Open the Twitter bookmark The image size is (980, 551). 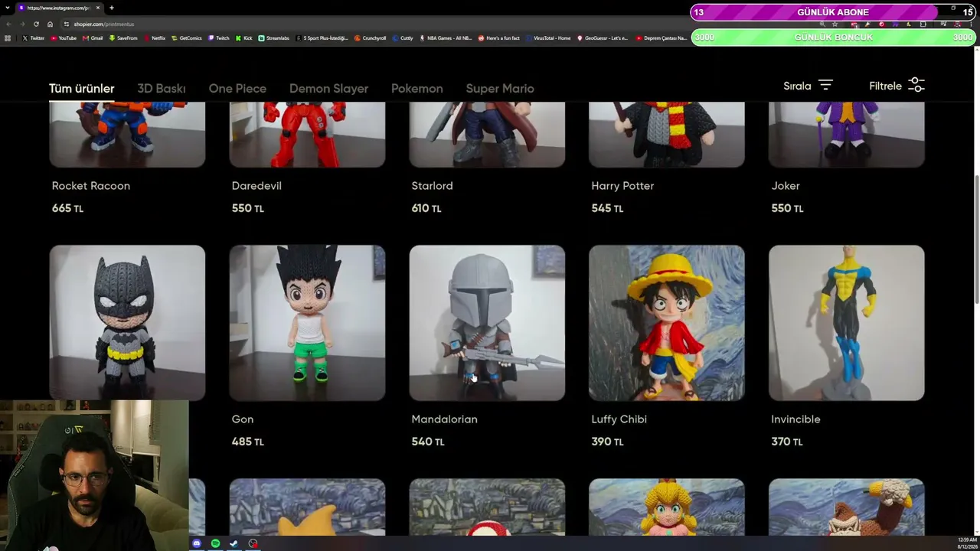34,38
